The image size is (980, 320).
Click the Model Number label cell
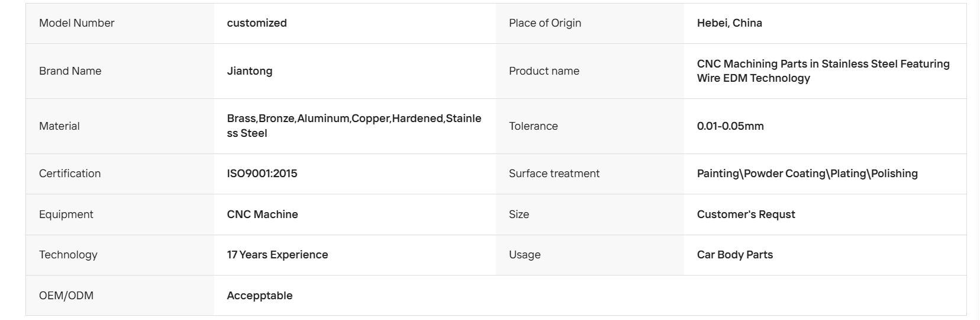[120, 23]
